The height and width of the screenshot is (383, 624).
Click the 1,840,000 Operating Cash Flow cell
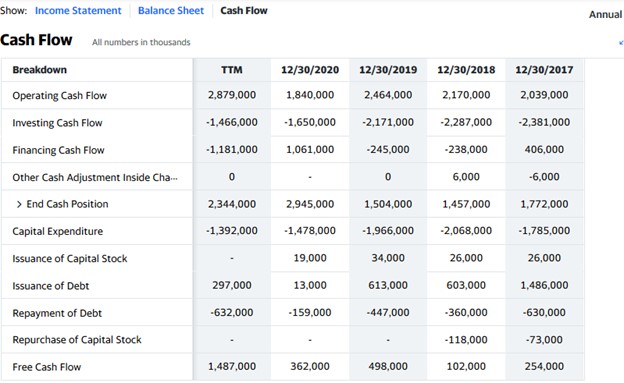point(310,95)
